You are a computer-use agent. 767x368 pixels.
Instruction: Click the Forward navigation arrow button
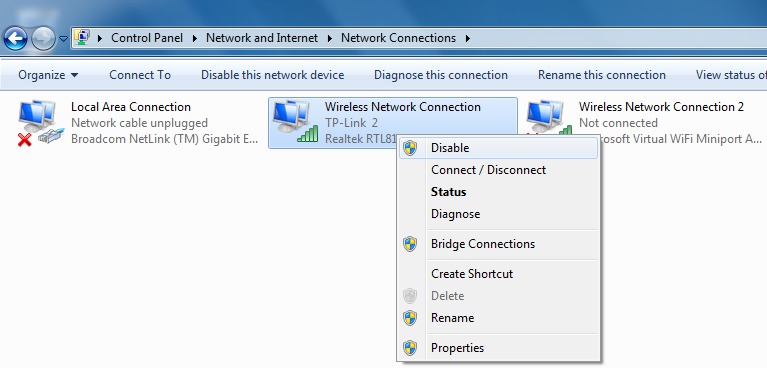[x=43, y=38]
